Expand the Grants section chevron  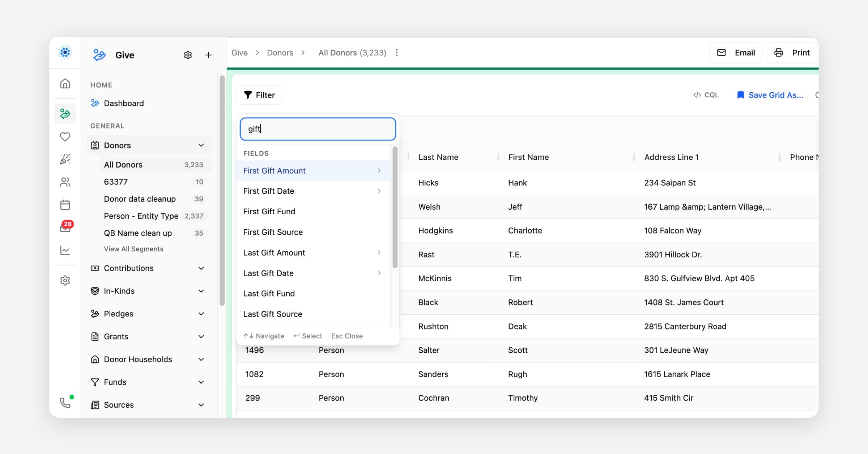(201, 337)
